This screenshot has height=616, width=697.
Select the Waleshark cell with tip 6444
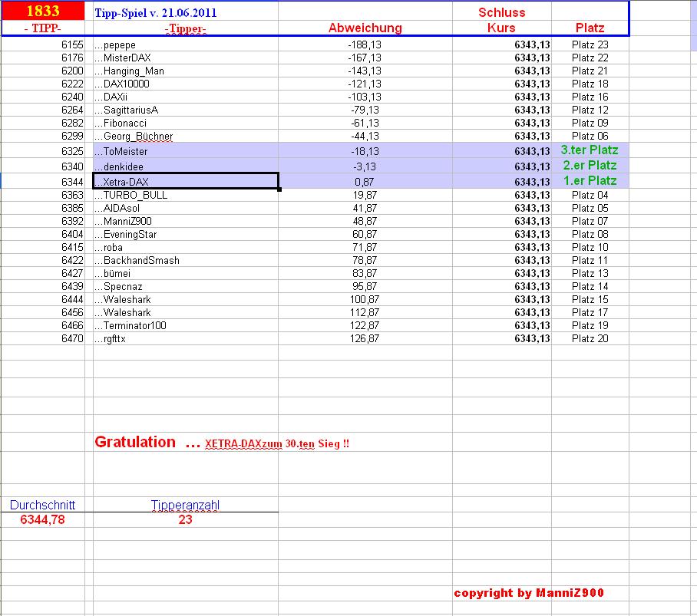click(185, 299)
